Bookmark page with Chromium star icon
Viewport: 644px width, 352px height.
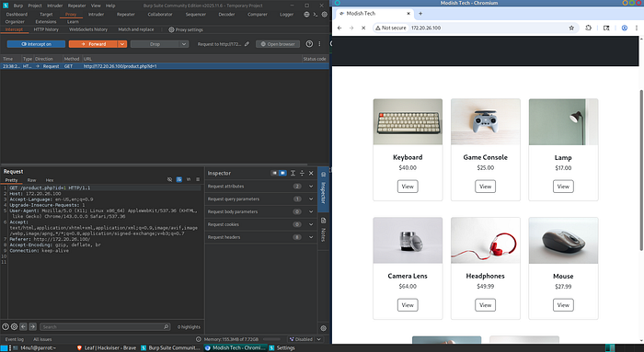pos(571,28)
